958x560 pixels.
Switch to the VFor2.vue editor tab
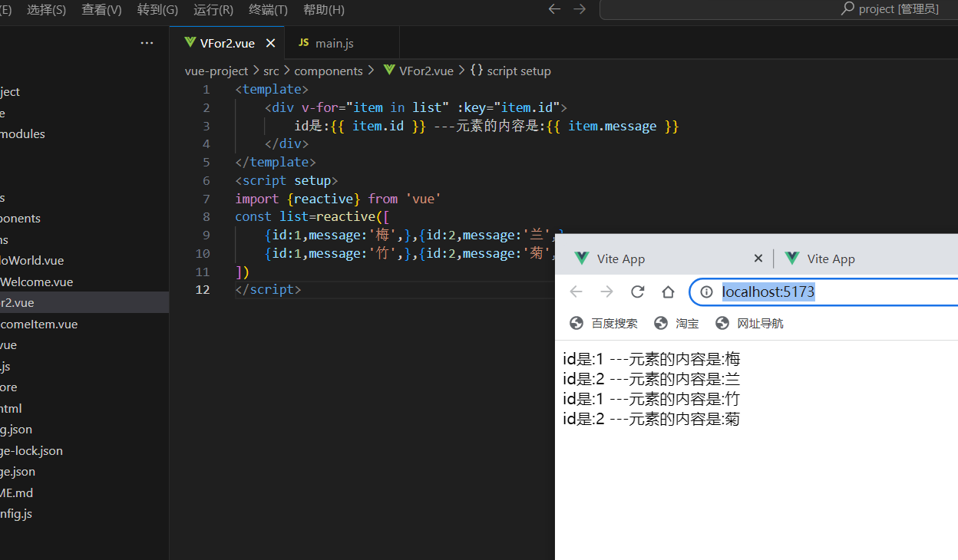(226, 44)
